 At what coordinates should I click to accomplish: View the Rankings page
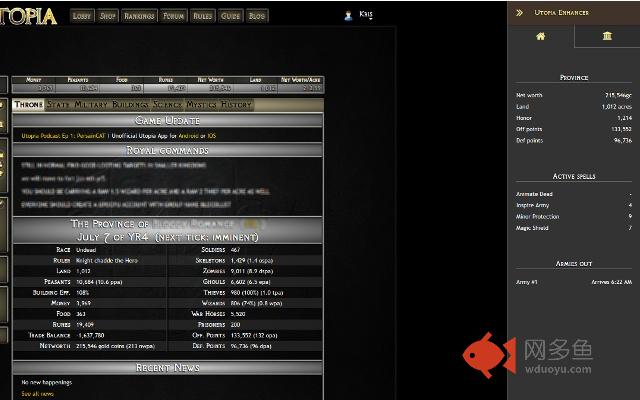point(139,16)
